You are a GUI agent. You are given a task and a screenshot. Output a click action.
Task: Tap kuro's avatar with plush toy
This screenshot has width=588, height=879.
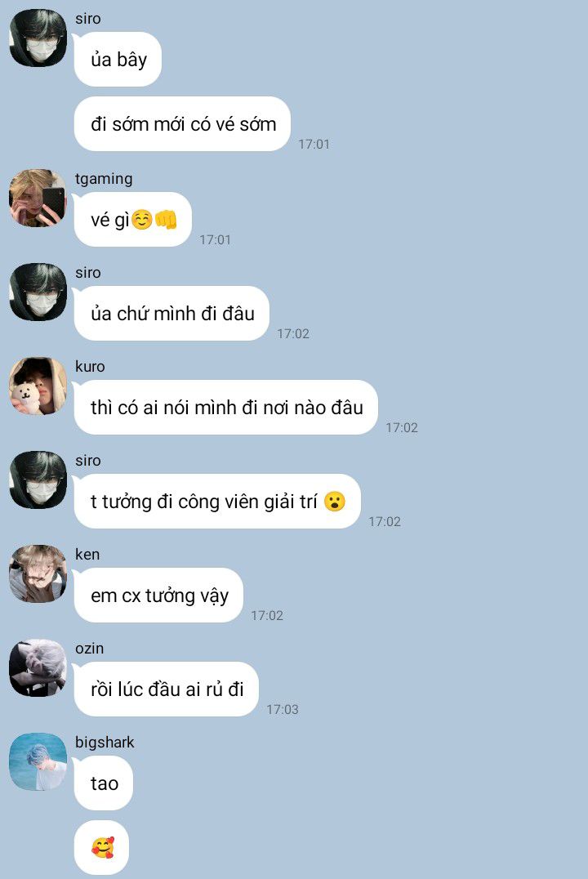38,386
